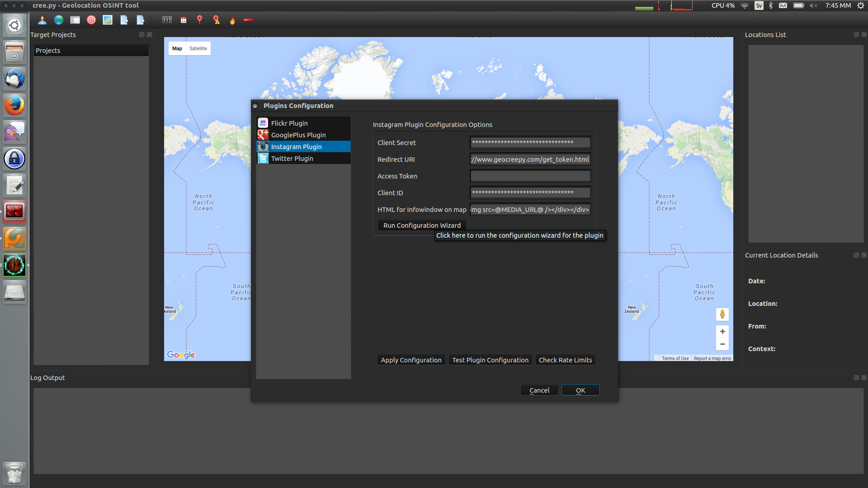Viewport: 868px width, 488px height.
Task: Zoom in on the map
Action: pyautogui.click(x=722, y=331)
